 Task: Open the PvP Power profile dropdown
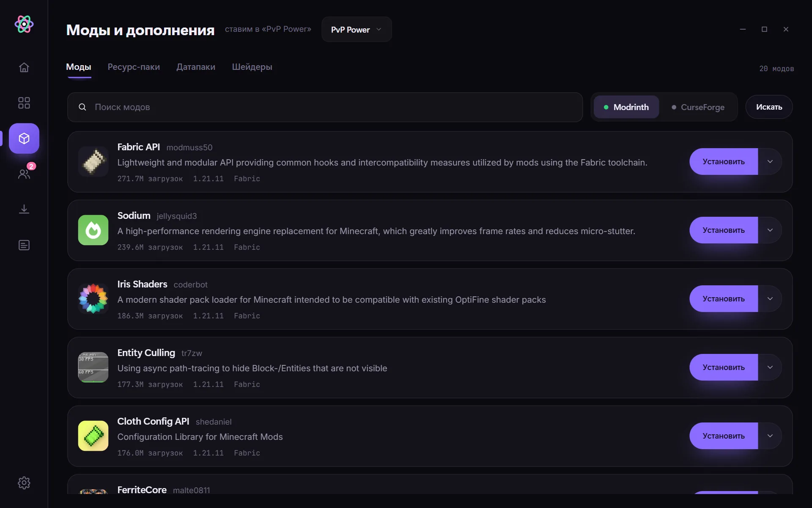[x=357, y=29]
